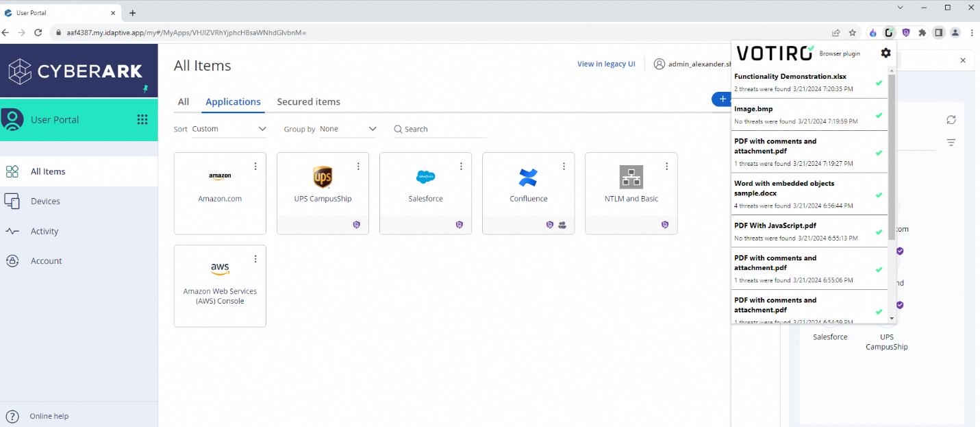Close the browser side panel
This screenshot has width=980, height=427.
(x=963, y=60)
